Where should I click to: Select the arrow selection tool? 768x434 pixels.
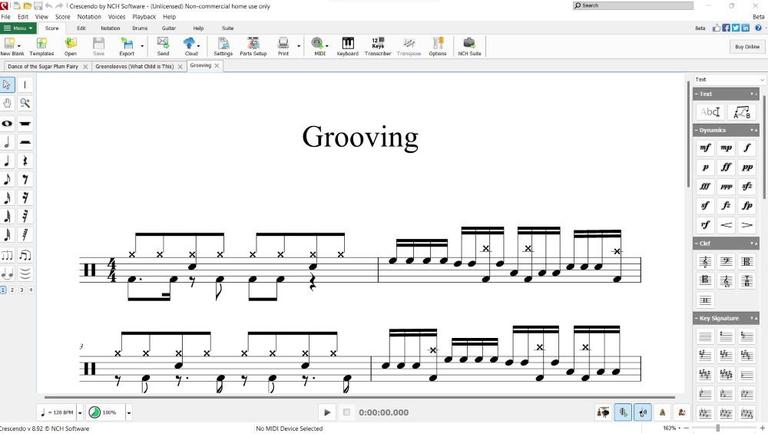click(x=7, y=85)
